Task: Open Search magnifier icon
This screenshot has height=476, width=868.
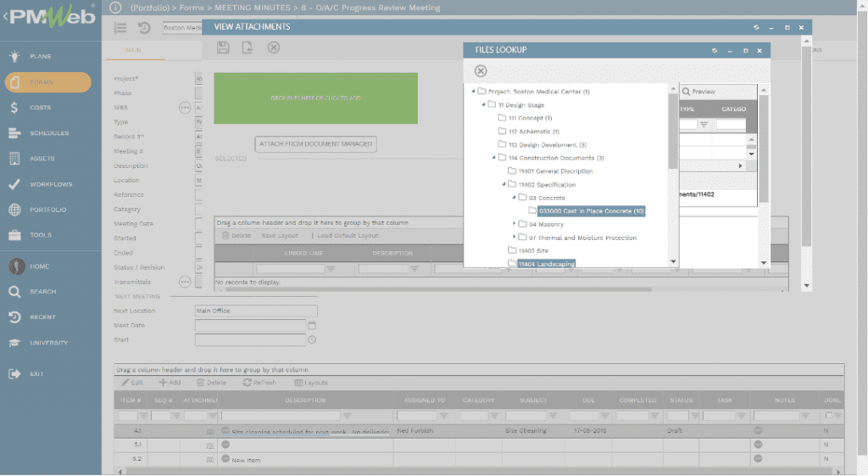Action: coord(15,292)
